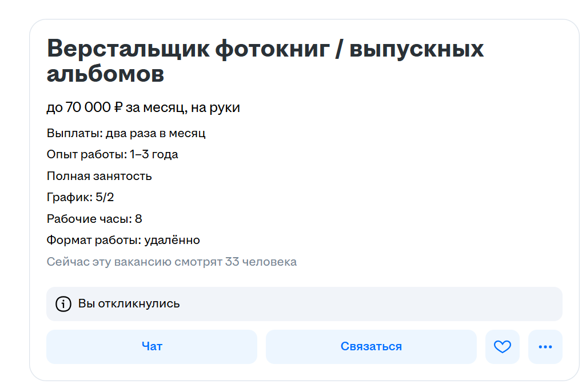Image resolution: width=582 pixels, height=392 pixels.
Task: Select the 'Рабочие часы: 8' line
Action: 95,218
